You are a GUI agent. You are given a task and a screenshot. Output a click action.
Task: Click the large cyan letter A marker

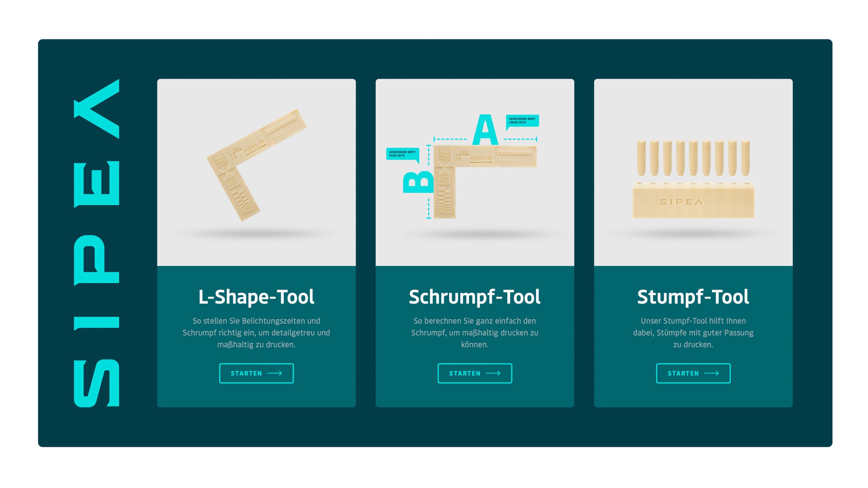(x=485, y=129)
